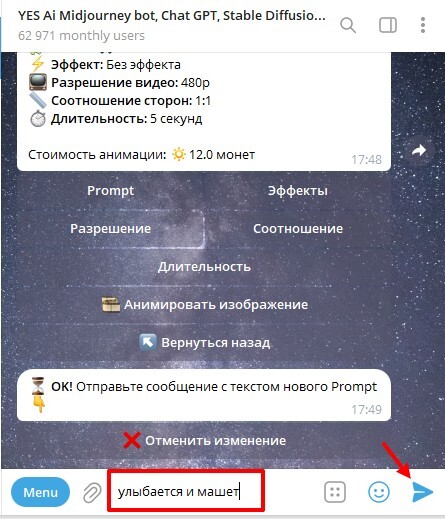Open the blue Menu button
The height and width of the screenshot is (519, 445).
click(40, 492)
